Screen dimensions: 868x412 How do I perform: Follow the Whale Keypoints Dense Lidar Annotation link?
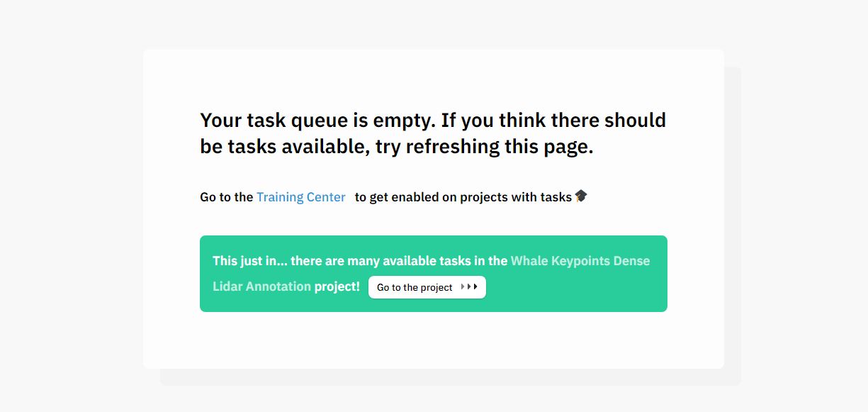pyautogui.click(x=580, y=261)
